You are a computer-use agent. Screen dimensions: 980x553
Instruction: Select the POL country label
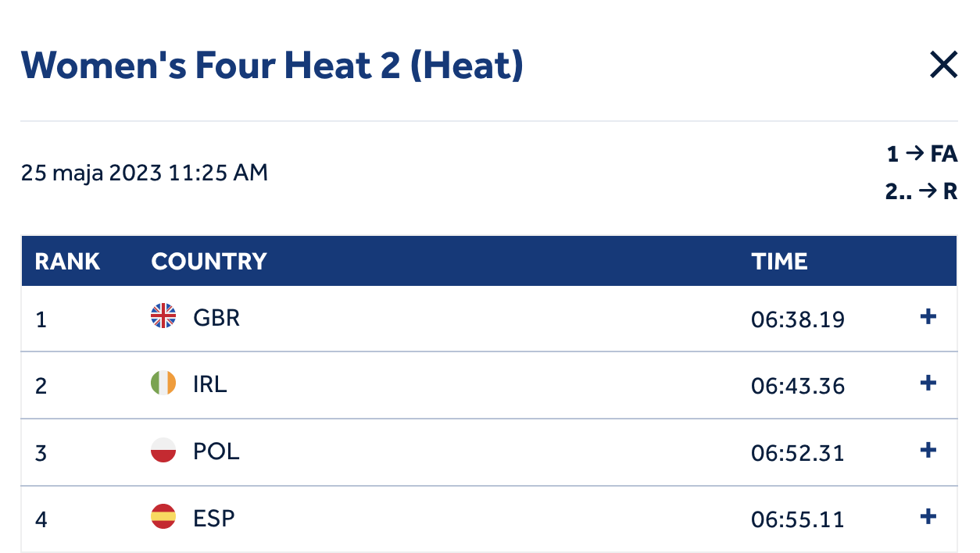coord(216,451)
